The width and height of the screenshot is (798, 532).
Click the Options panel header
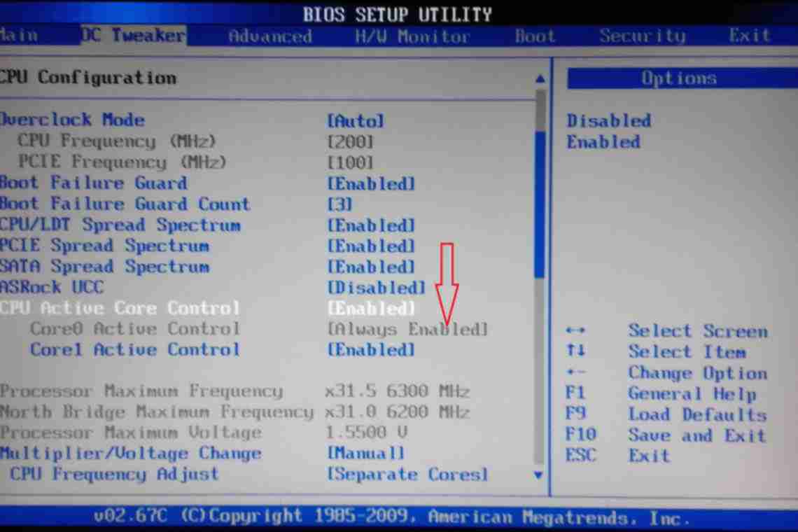[682, 78]
